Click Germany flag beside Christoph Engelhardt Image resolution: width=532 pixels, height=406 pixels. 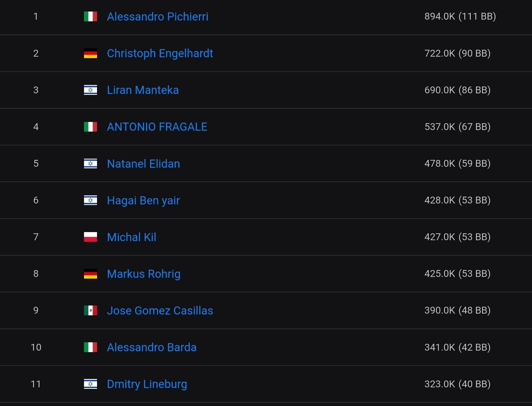90,53
